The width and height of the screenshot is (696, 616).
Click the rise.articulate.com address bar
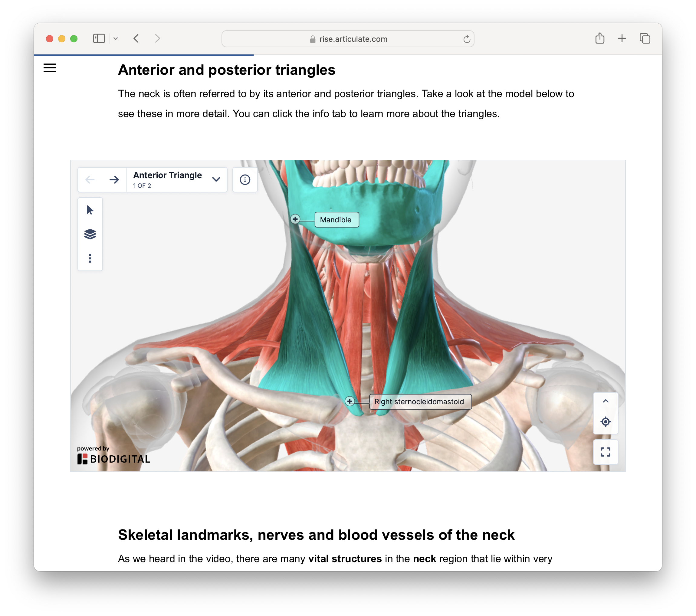tap(347, 39)
